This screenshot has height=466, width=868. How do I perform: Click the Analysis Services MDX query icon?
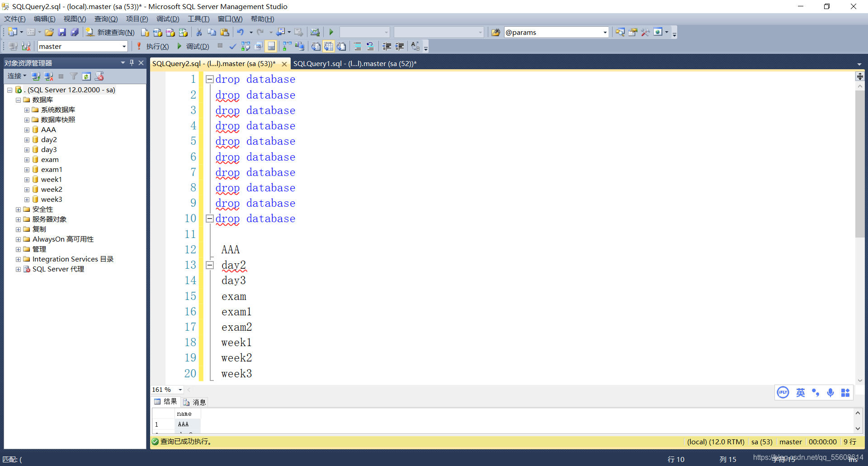click(x=157, y=32)
